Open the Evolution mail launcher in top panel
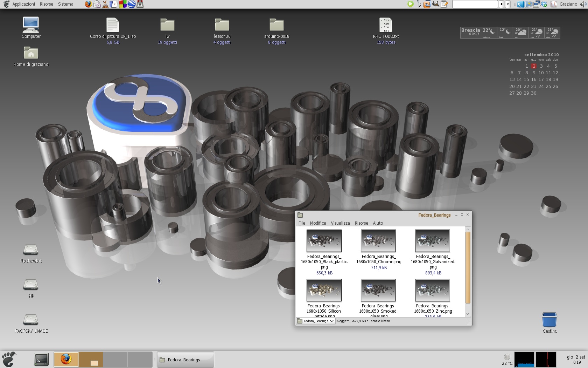This screenshot has height=368, width=588. 97,4
